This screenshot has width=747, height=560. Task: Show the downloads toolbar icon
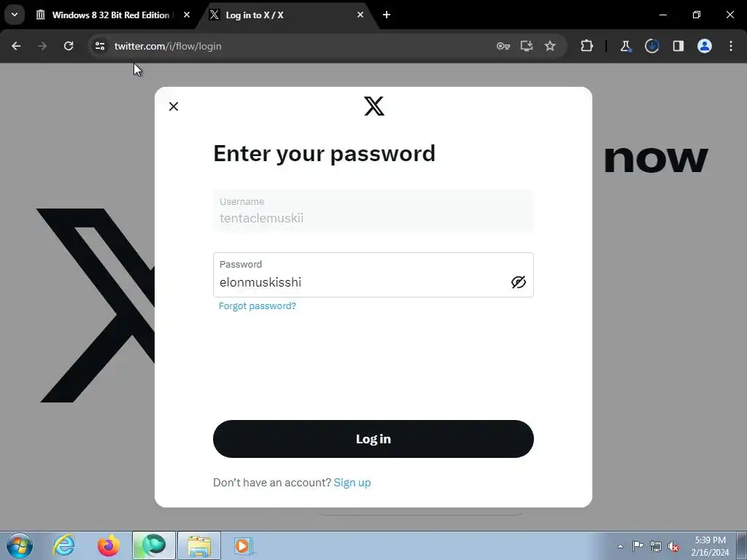tap(651, 46)
